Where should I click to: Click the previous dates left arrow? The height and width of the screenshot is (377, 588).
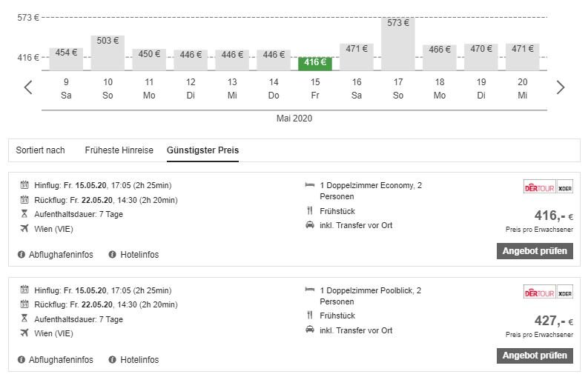pyautogui.click(x=28, y=87)
